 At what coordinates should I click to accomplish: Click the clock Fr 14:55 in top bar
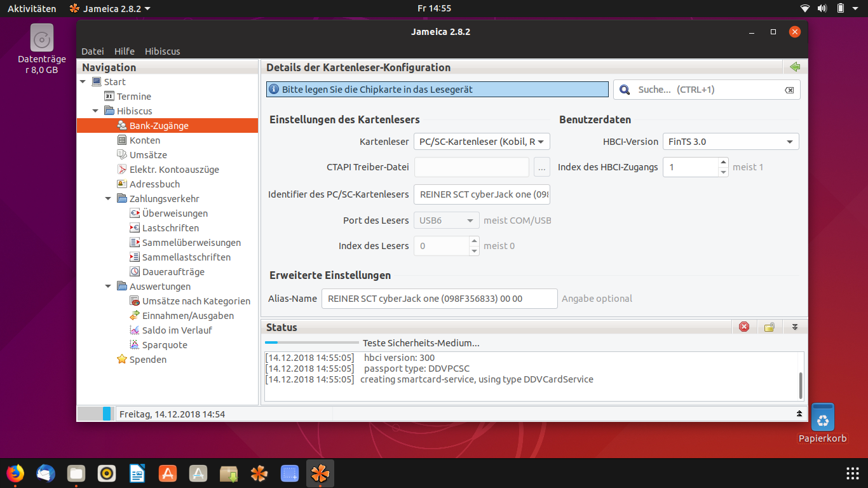[434, 8]
